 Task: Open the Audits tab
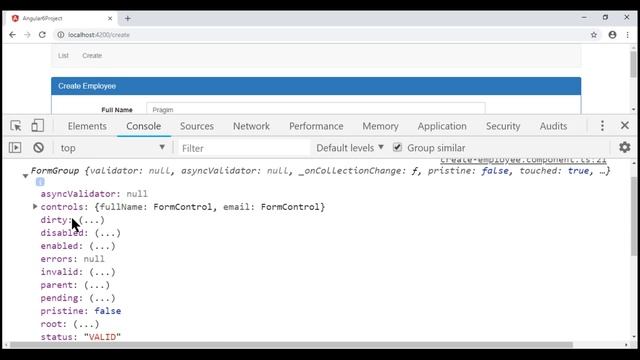click(553, 126)
